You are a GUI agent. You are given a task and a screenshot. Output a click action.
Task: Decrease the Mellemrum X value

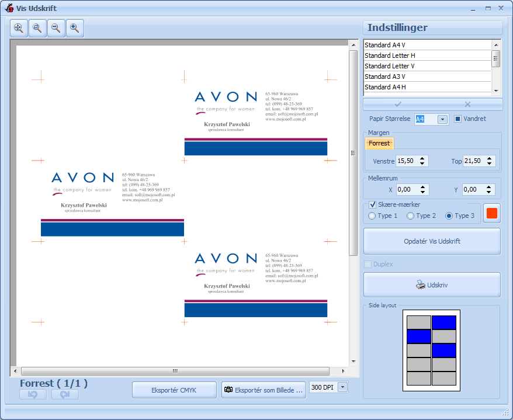[422, 192]
